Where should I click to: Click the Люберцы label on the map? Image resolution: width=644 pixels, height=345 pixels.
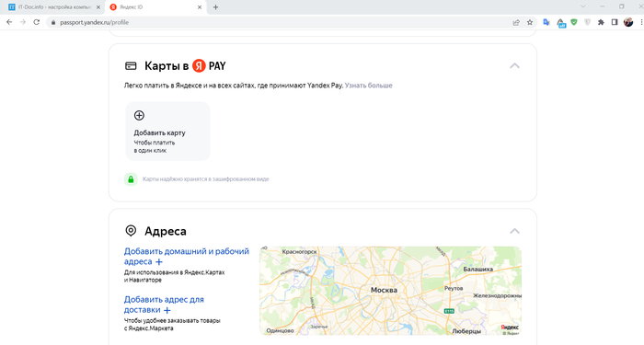click(466, 331)
